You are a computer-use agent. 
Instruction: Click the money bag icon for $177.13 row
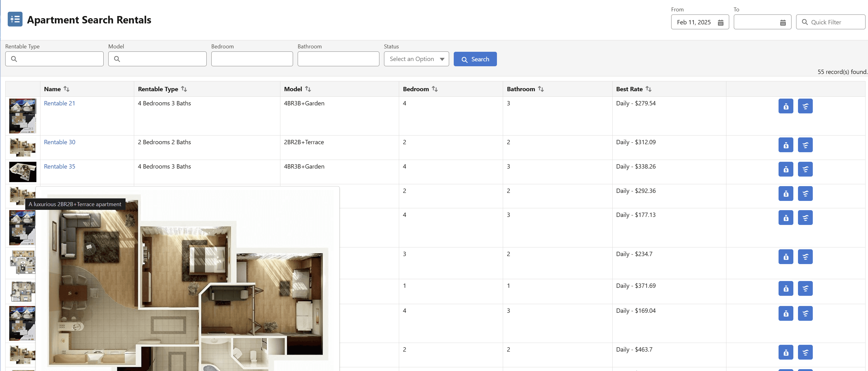(x=785, y=218)
